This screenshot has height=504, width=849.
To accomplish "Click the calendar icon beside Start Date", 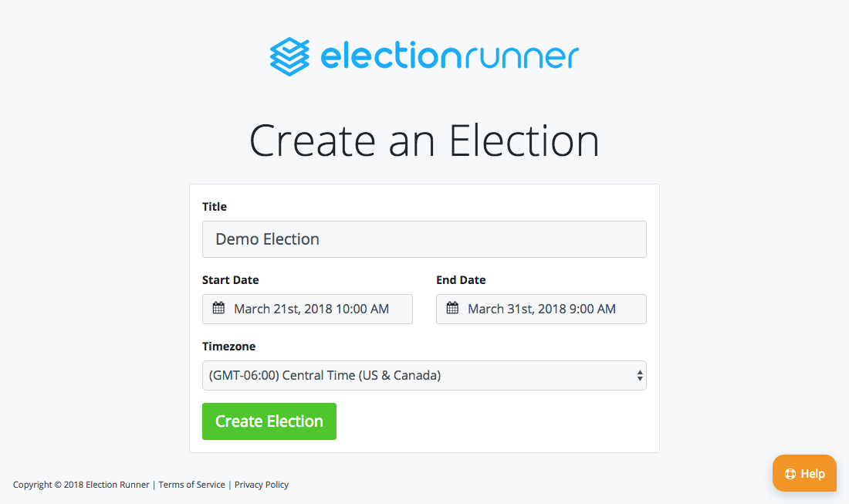I will pos(221,309).
